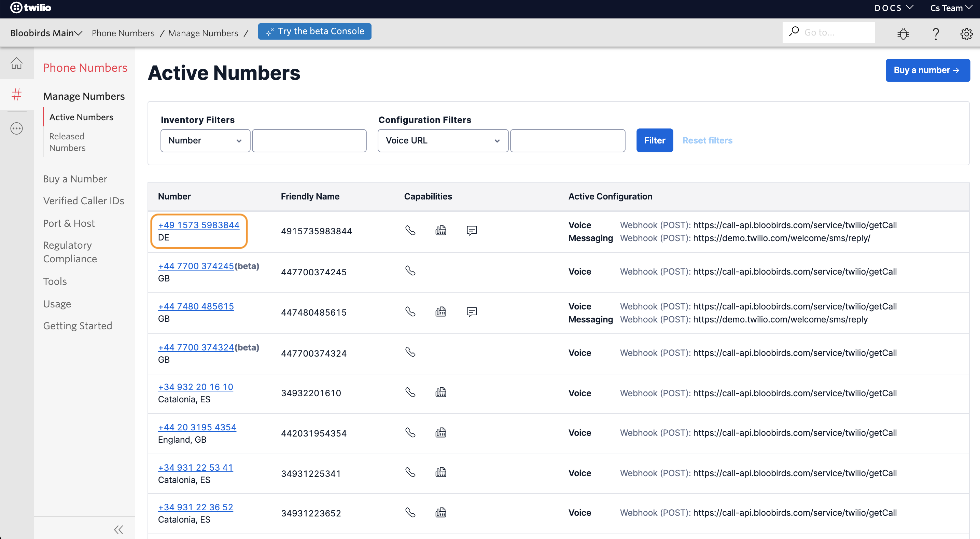Focus the inventory filter text field
This screenshot has height=539, width=980.
309,140
